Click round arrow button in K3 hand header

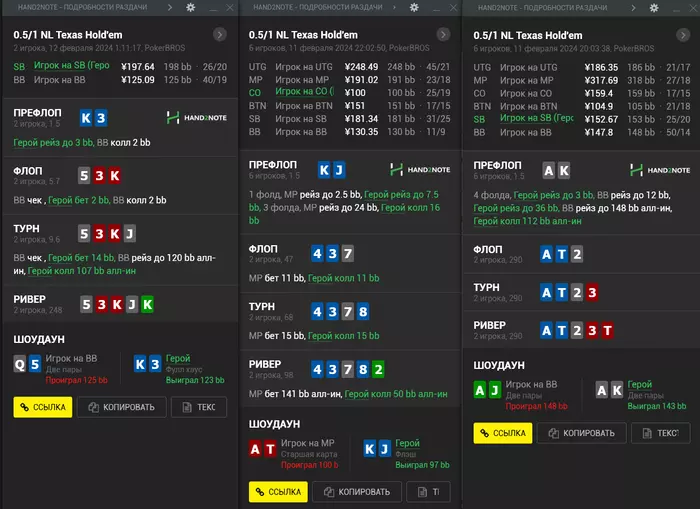[220, 34]
